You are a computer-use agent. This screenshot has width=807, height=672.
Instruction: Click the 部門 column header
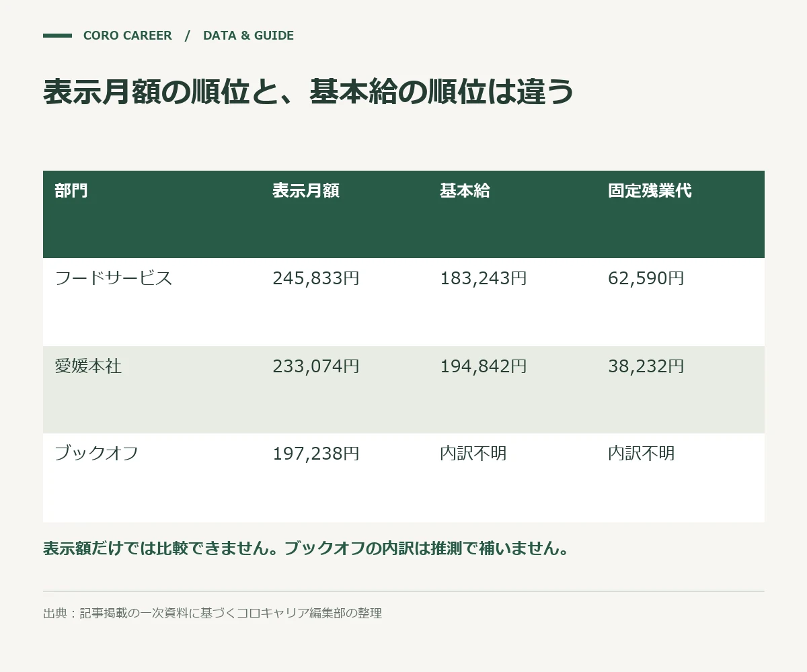pos(71,191)
